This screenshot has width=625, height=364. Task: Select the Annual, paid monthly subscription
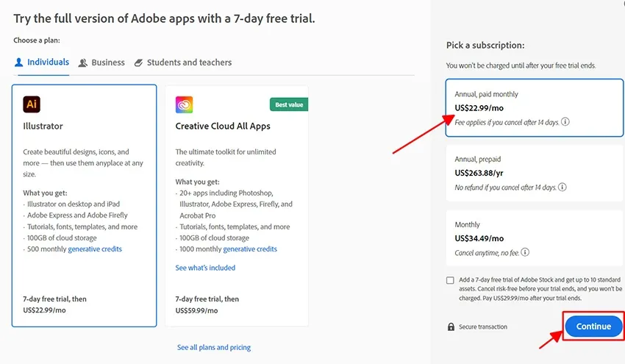coord(534,107)
